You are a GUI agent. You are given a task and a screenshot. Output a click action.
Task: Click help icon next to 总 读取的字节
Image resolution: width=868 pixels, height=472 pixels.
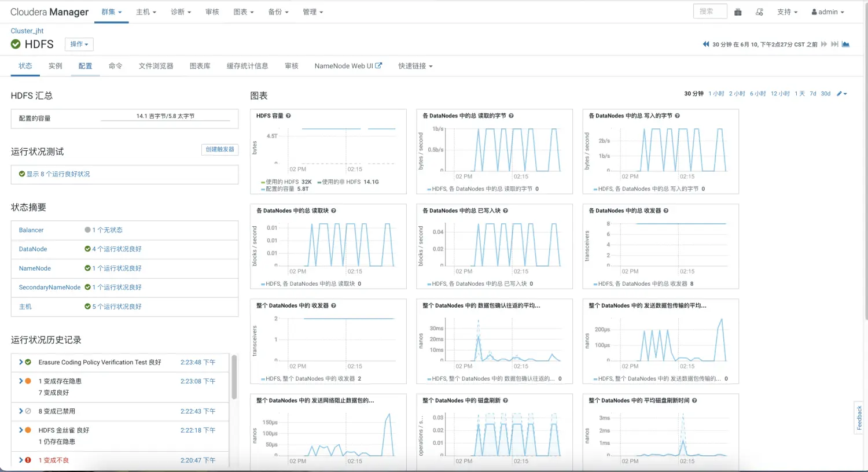(511, 116)
